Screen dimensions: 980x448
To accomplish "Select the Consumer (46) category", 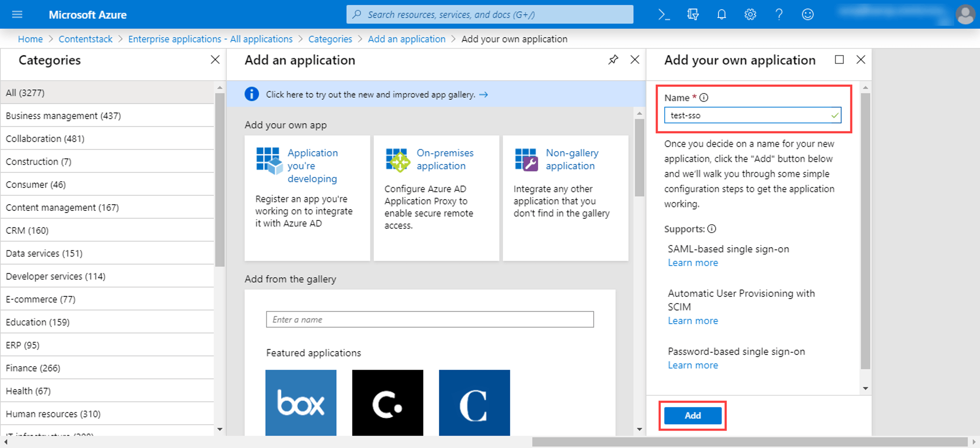I will pyautogui.click(x=107, y=184).
